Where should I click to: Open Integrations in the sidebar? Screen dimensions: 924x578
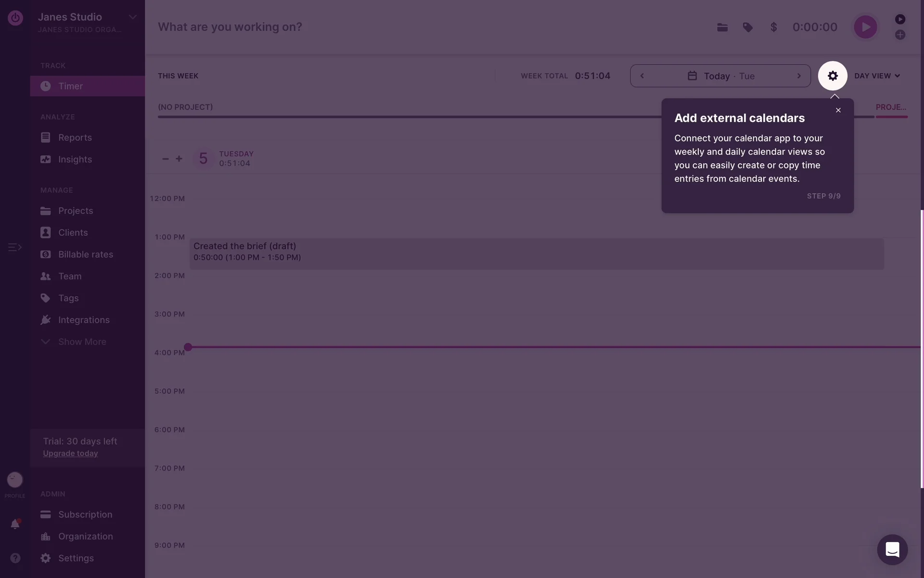(84, 320)
